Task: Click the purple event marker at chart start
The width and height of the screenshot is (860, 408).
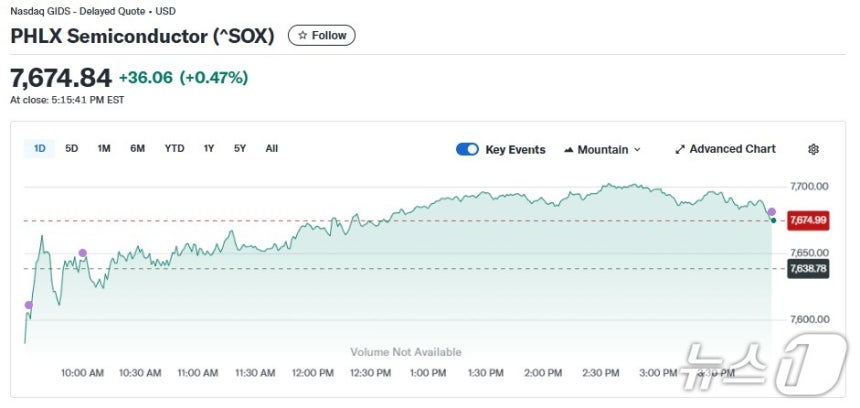Action: point(28,305)
